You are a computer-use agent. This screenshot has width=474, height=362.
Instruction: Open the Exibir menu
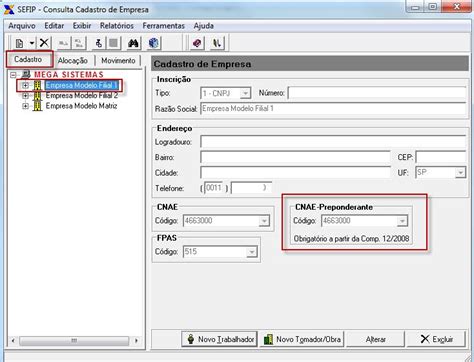coord(82,26)
